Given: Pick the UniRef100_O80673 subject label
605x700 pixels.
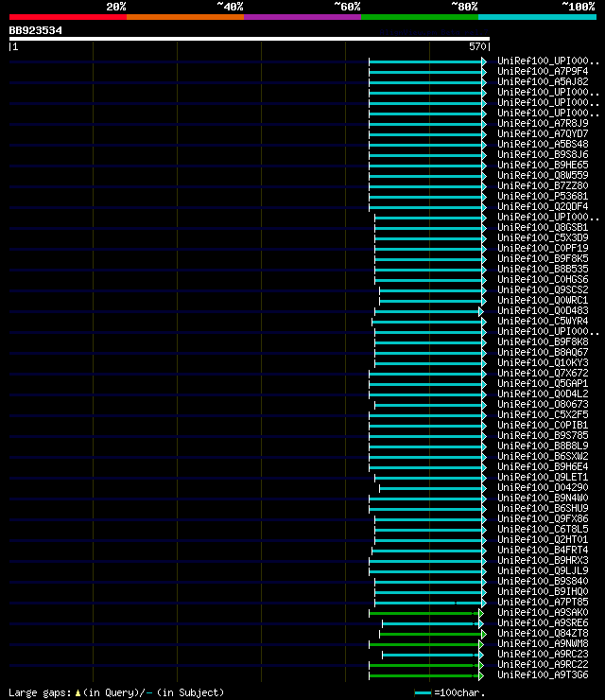Looking at the screenshot, I should 543,405.
